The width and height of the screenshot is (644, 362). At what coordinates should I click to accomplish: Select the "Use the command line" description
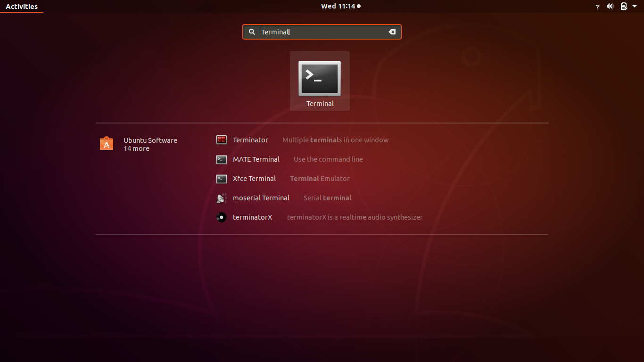328,159
